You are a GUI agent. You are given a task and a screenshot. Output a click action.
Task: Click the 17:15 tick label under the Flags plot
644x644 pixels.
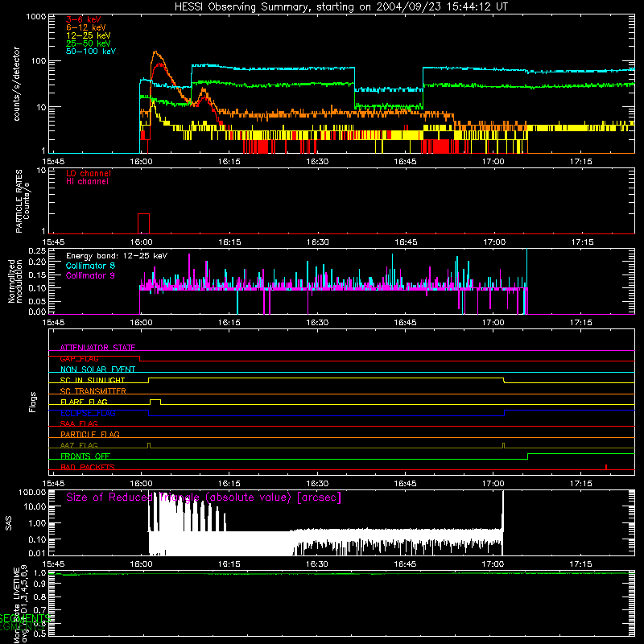[581, 484]
